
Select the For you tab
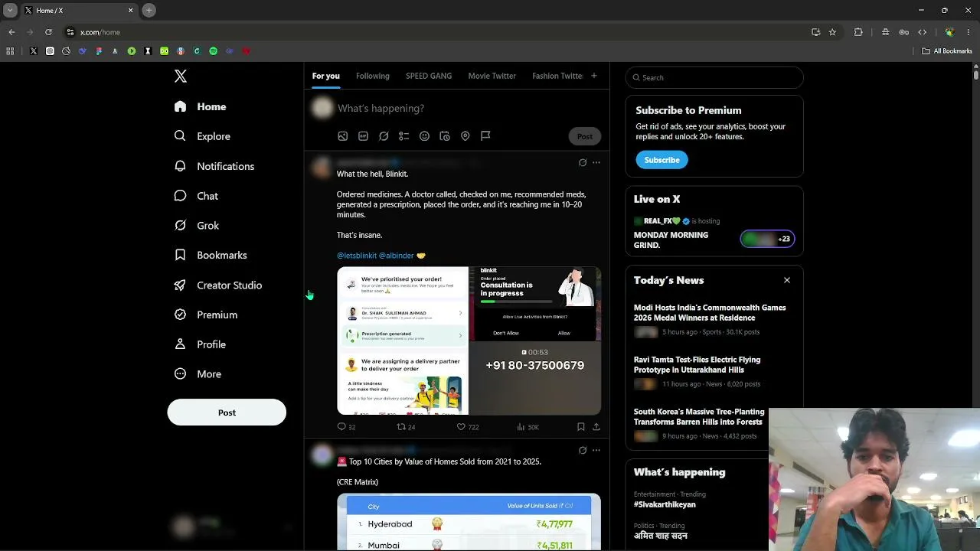pyautogui.click(x=325, y=76)
